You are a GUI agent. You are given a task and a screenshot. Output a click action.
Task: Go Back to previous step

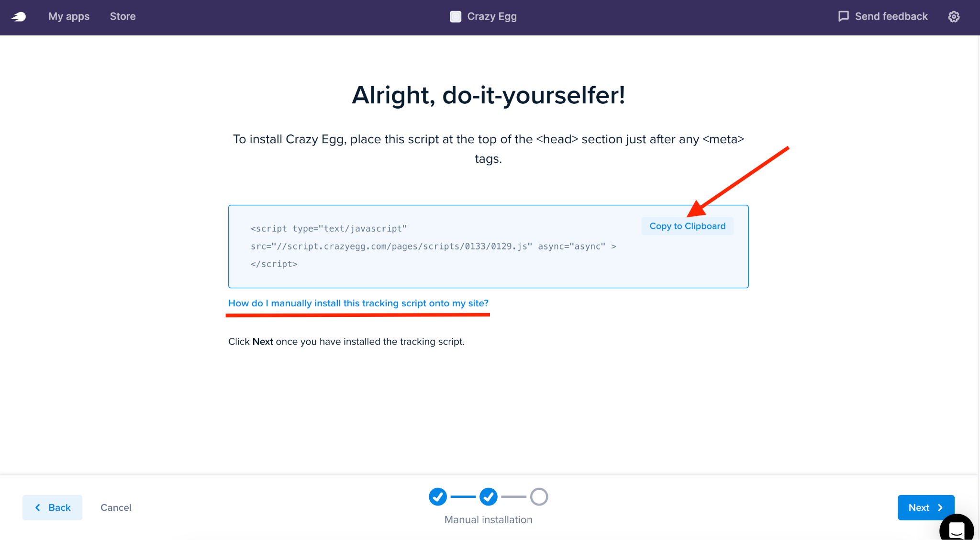click(x=52, y=507)
